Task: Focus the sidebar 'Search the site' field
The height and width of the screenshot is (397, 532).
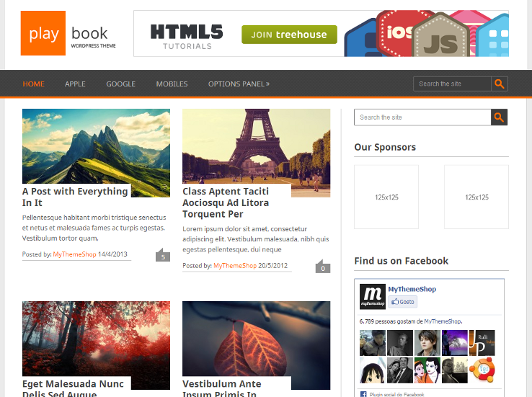Action: tap(422, 117)
